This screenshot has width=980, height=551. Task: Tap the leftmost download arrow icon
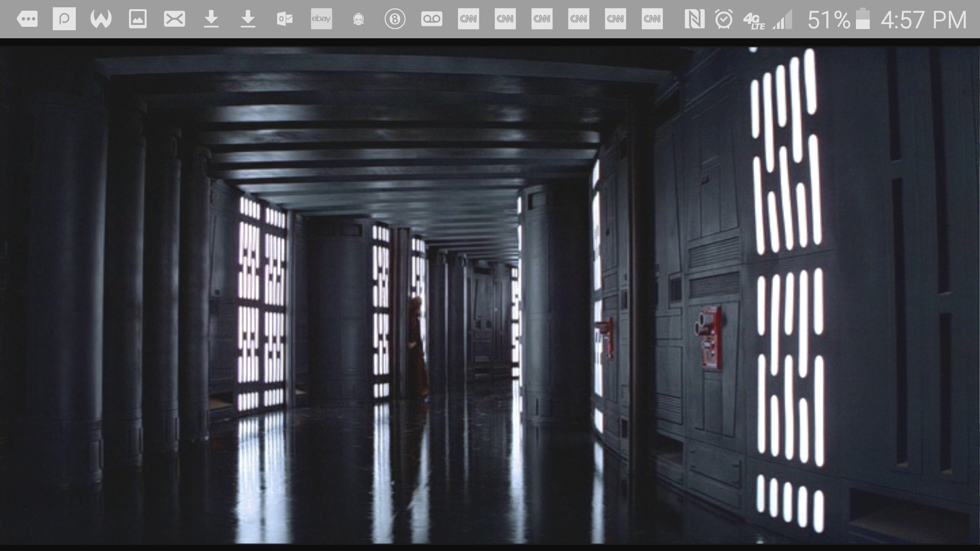click(x=211, y=19)
